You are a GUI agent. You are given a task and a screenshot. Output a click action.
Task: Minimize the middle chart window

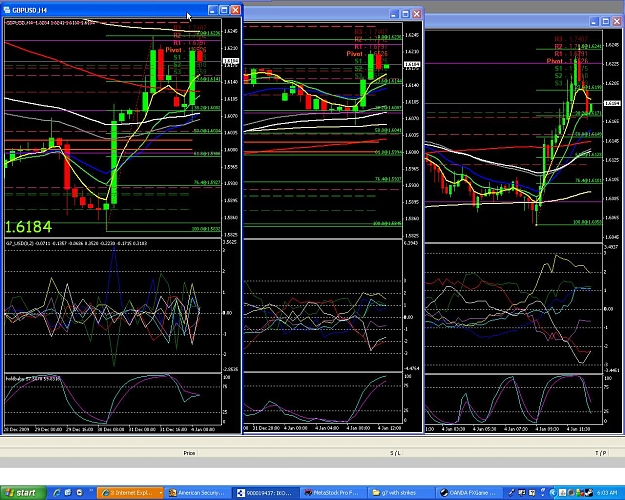(x=394, y=14)
